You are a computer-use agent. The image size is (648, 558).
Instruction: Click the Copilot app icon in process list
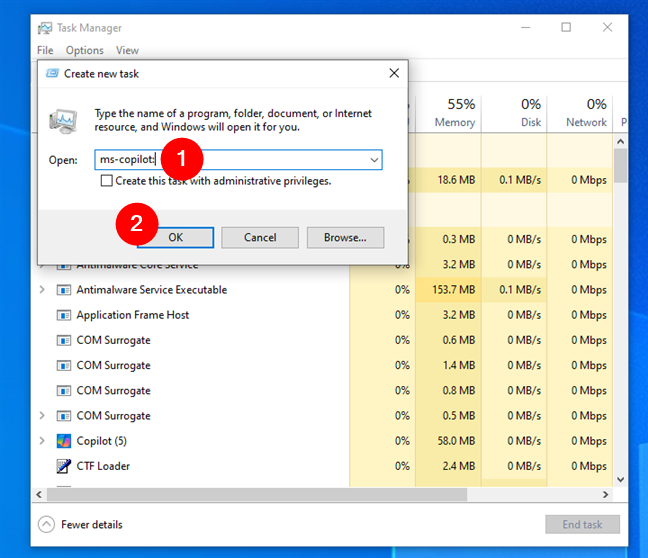(x=64, y=441)
